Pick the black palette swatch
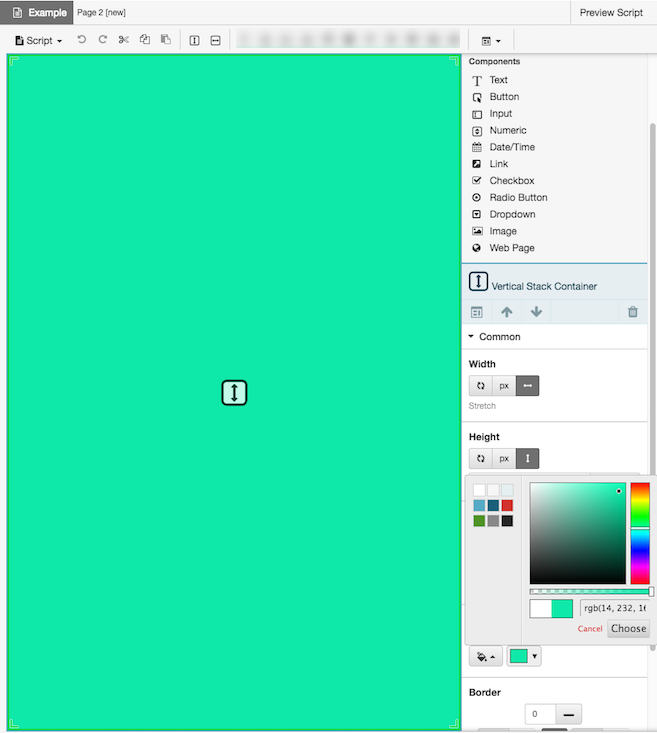Viewport: 657px width, 733px height. (507, 521)
